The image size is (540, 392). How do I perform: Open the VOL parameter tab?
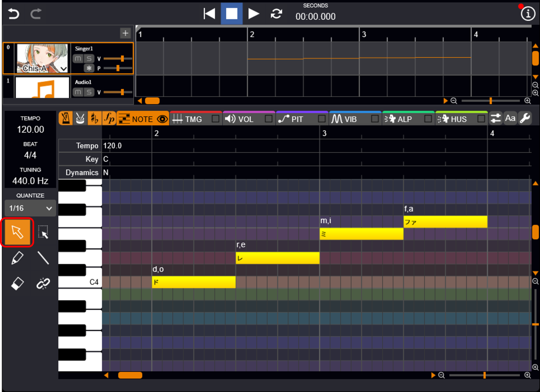[x=240, y=119]
